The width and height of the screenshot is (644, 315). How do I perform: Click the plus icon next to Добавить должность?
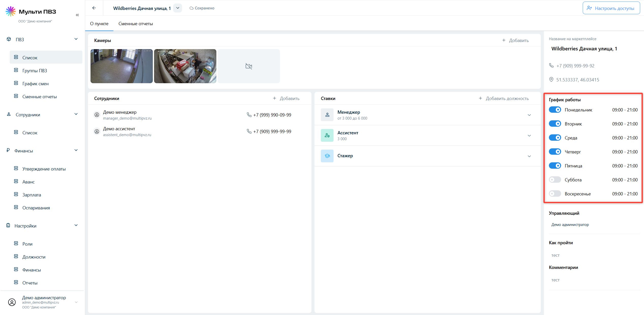480,98
